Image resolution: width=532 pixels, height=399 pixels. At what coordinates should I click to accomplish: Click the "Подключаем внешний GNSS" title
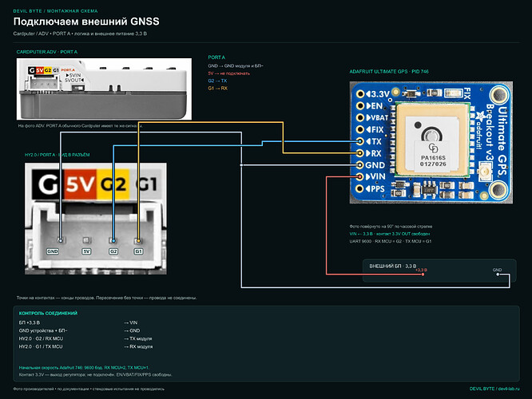pos(86,22)
